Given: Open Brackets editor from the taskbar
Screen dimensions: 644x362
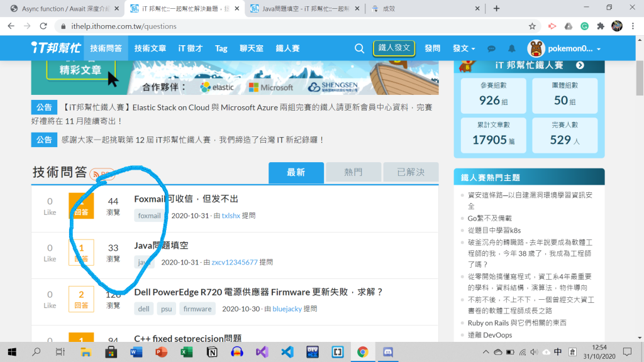Looking at the screenshot, I should [x=338, y=352].
